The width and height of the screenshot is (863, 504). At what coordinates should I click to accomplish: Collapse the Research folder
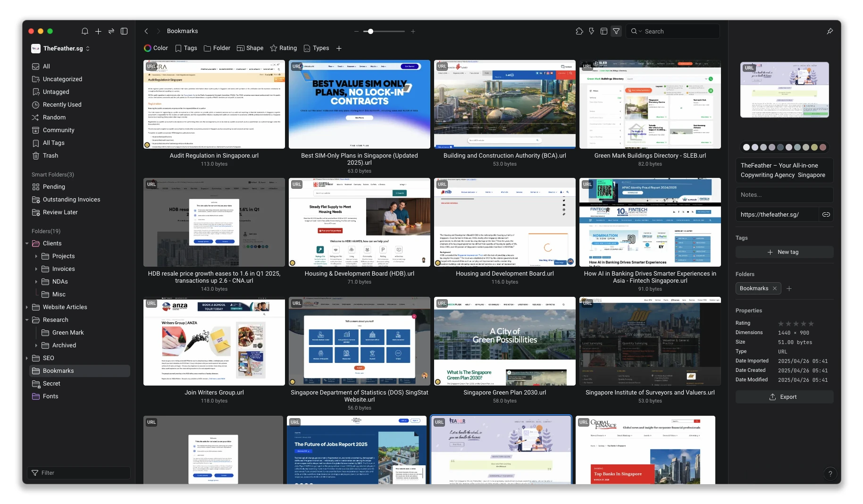[x=27, y=320]
